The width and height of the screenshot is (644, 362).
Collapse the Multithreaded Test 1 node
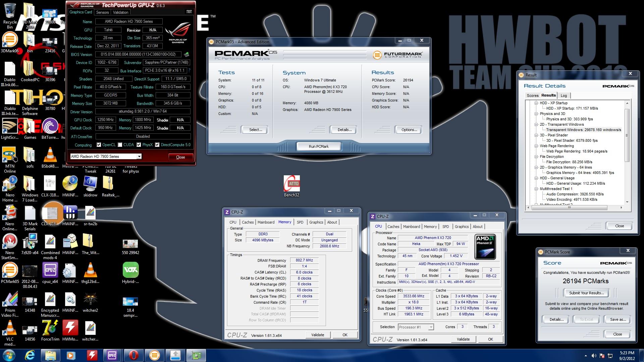tap(536, 189)
